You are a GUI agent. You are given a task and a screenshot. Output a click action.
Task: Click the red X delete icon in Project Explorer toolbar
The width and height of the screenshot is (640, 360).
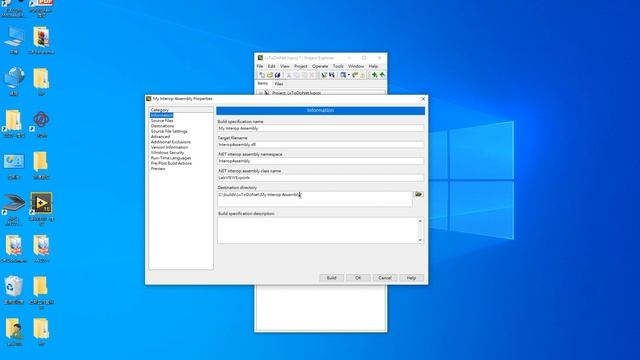point(311,75)
